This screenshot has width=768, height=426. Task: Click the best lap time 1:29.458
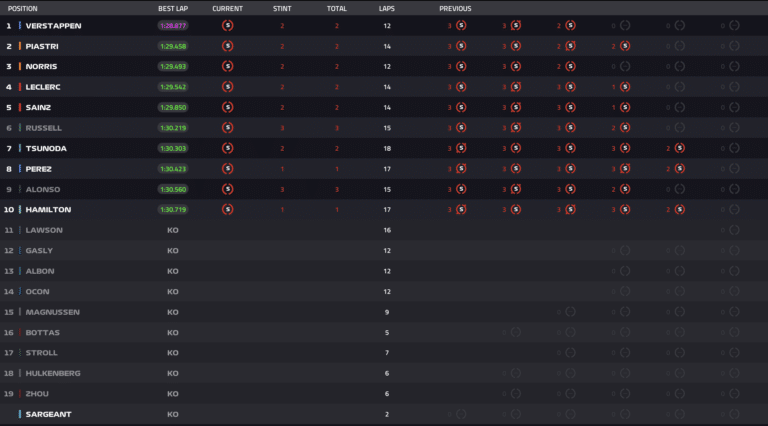(x=173, y=47)
